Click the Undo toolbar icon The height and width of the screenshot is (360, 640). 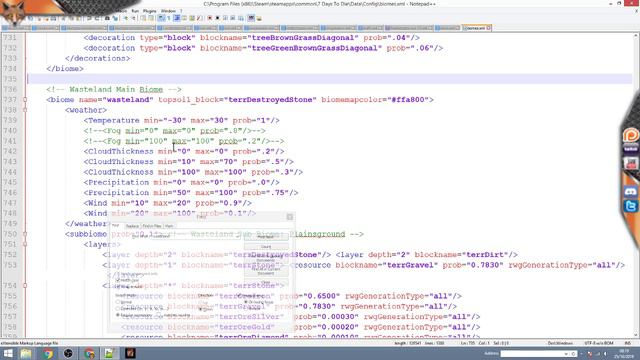(x=89, y=18)
